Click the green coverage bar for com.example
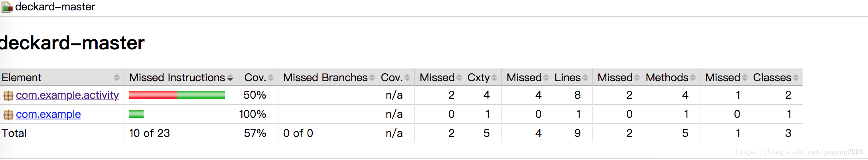 pos(136,114)
